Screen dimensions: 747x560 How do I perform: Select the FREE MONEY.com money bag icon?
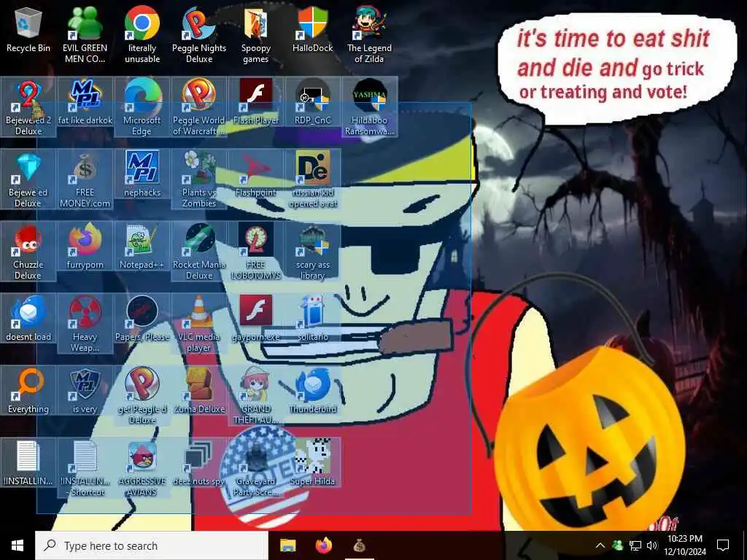(x=85, y=179)
